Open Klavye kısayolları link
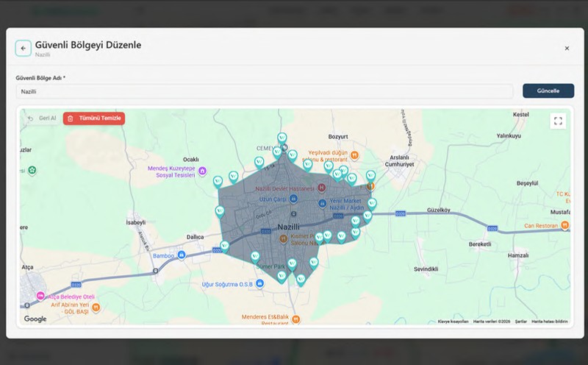This screenshot has width=588, height=365. 453,322
